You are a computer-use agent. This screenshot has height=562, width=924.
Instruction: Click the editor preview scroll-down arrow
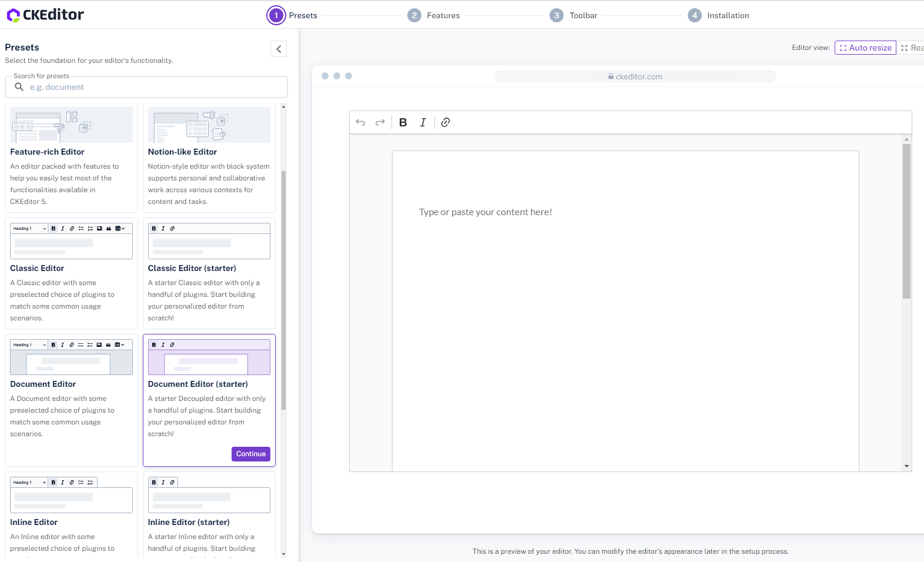(906, 466)
